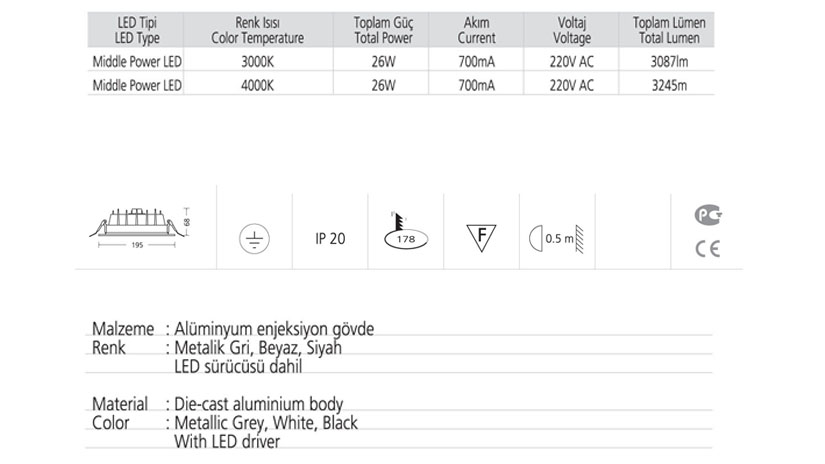825x464 pixels.
Task: Select the Color Temperature column header
Action: [257, 31]
